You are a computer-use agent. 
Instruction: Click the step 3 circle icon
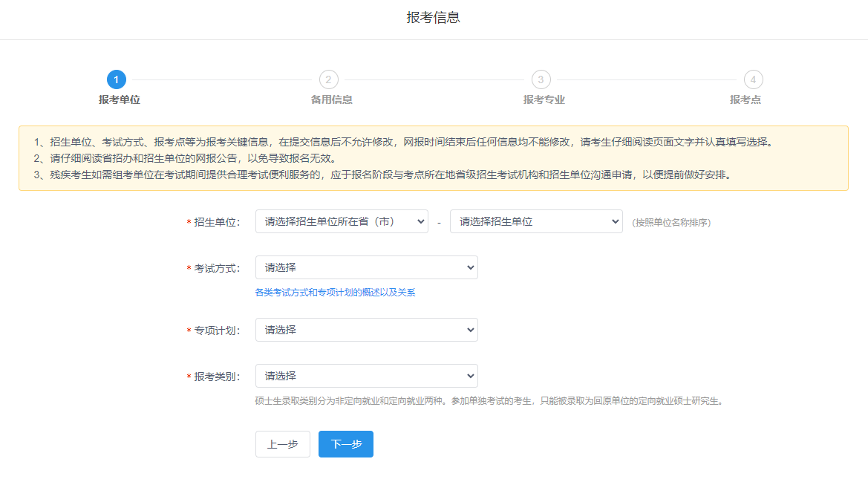[541, 79]
